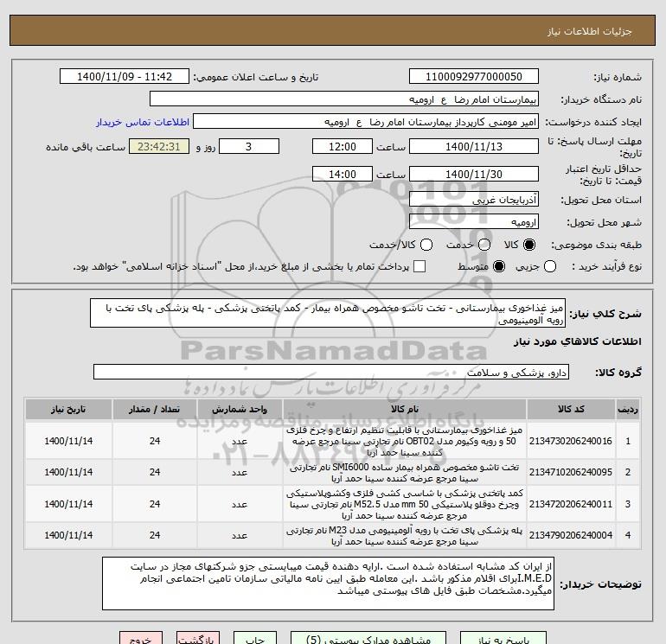
Task: Click the ردیف column header
Action: (x=628, y=409)
